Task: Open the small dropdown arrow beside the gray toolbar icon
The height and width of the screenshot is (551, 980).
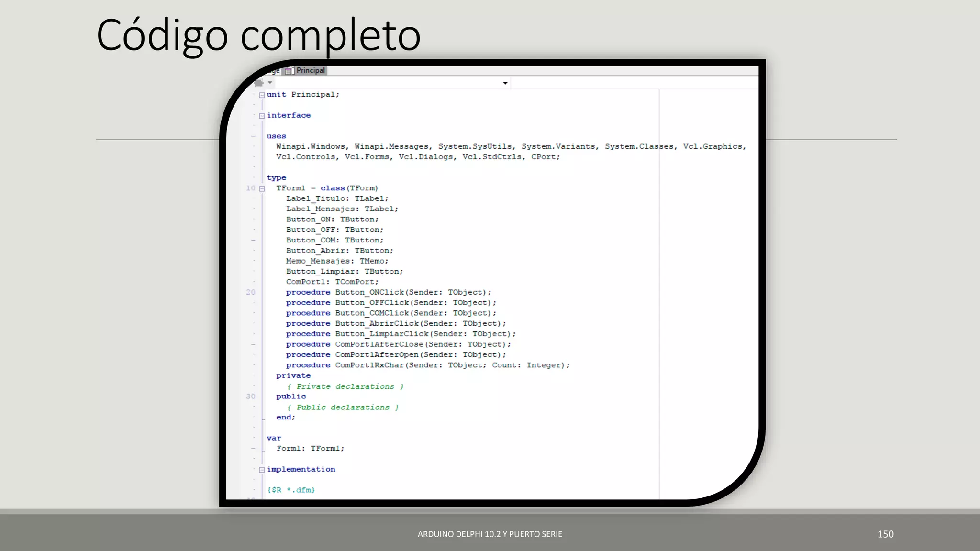Action: pyautogui.click(x=270, y=83)
